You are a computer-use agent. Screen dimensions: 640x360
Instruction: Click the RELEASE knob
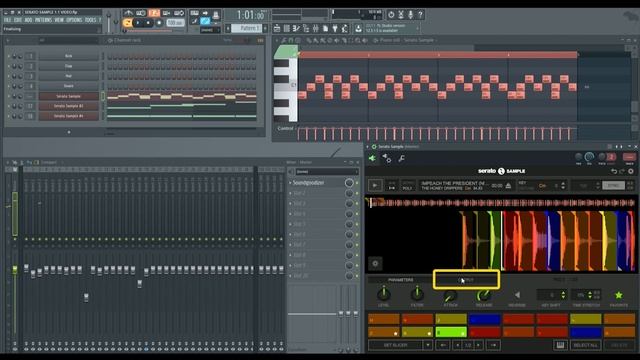pos(484,296)
